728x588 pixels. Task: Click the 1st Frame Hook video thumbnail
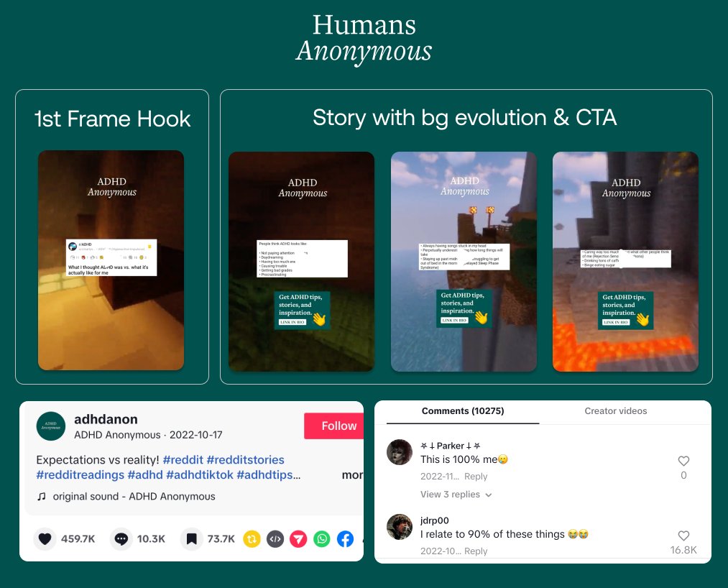111,260
